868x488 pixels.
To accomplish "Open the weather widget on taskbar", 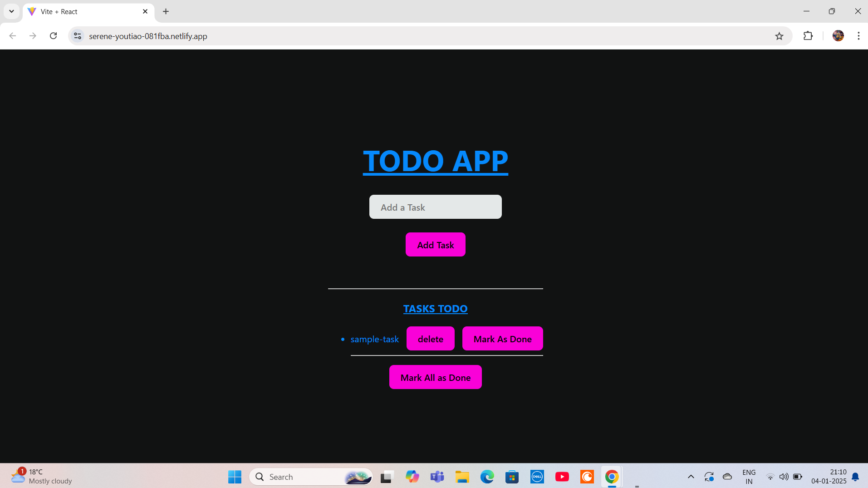I will 42,476.
